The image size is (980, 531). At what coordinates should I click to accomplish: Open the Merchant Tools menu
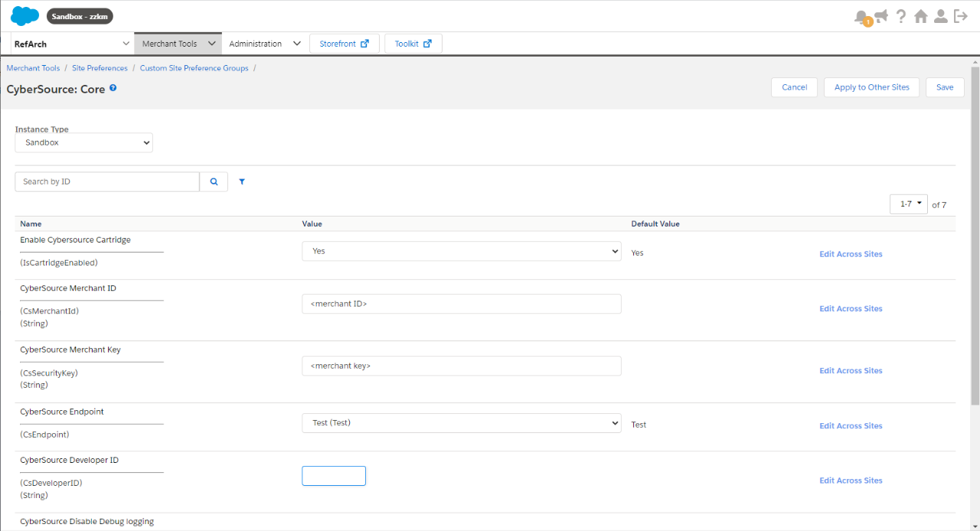178,44
